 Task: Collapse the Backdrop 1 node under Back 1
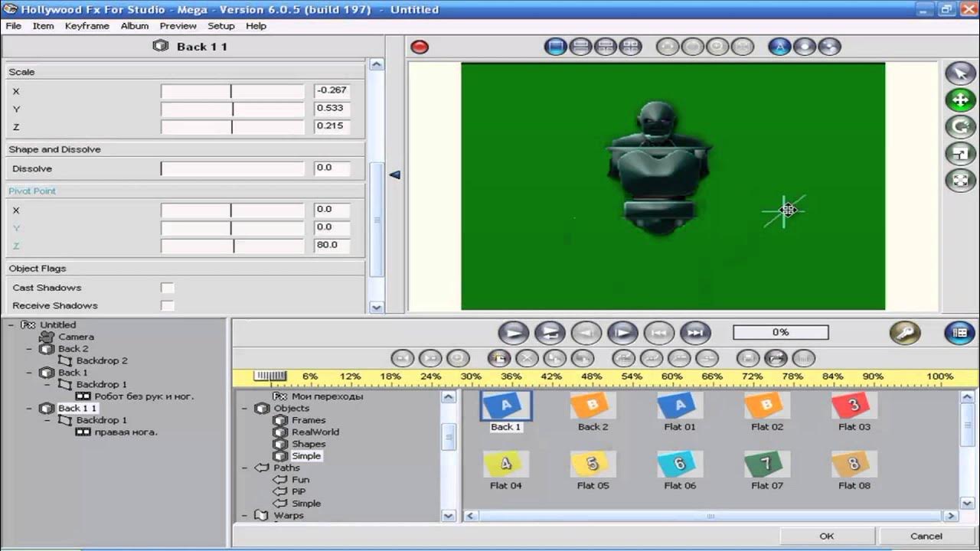click(x=47, y=385)
